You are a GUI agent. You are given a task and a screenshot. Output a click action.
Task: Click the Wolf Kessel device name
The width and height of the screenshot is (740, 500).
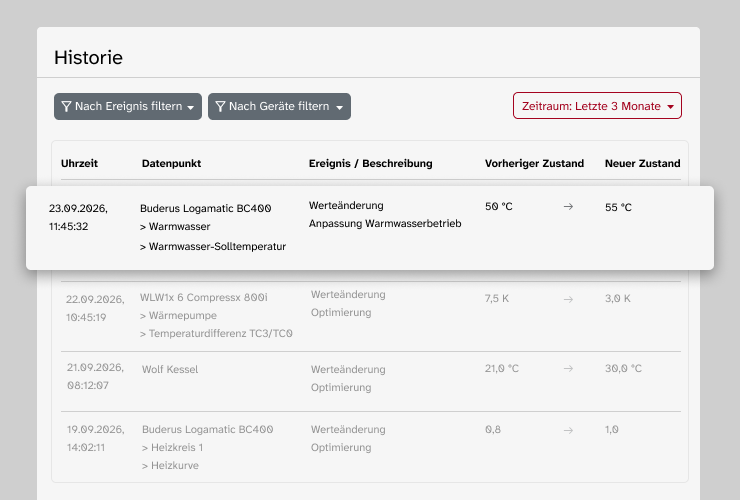[170, 369]
